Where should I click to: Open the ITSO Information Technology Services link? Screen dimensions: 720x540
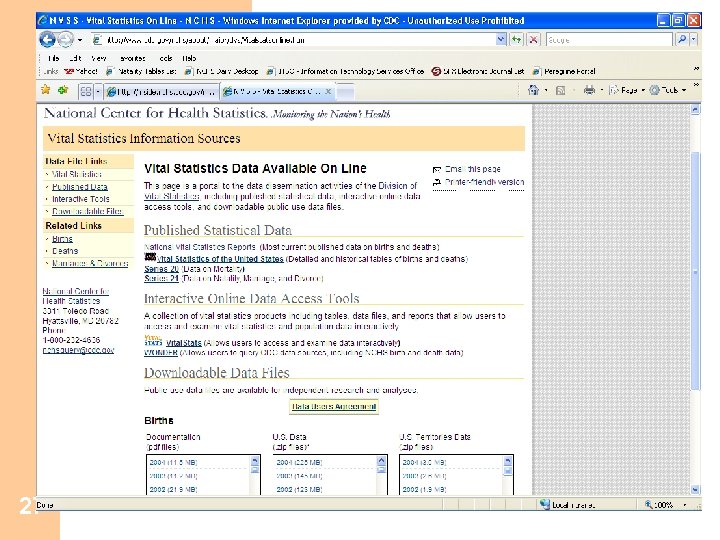point(345,71)
